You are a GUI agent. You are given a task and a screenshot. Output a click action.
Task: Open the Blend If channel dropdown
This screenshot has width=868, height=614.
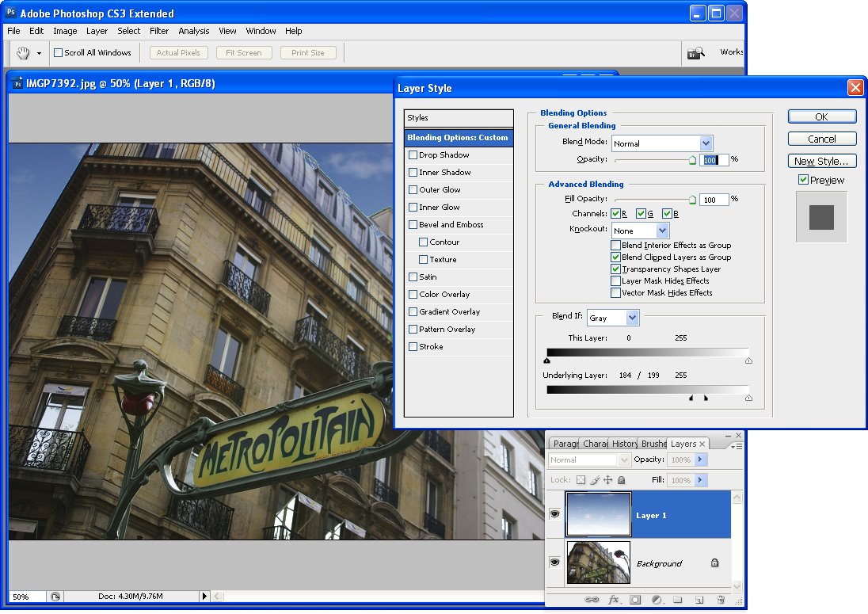[613, 318]
